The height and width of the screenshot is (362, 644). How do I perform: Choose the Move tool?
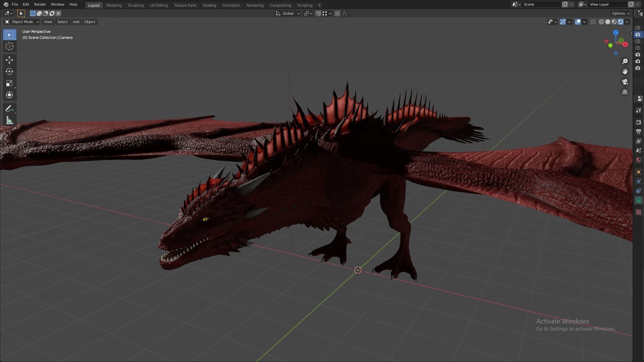click(9, 60)
